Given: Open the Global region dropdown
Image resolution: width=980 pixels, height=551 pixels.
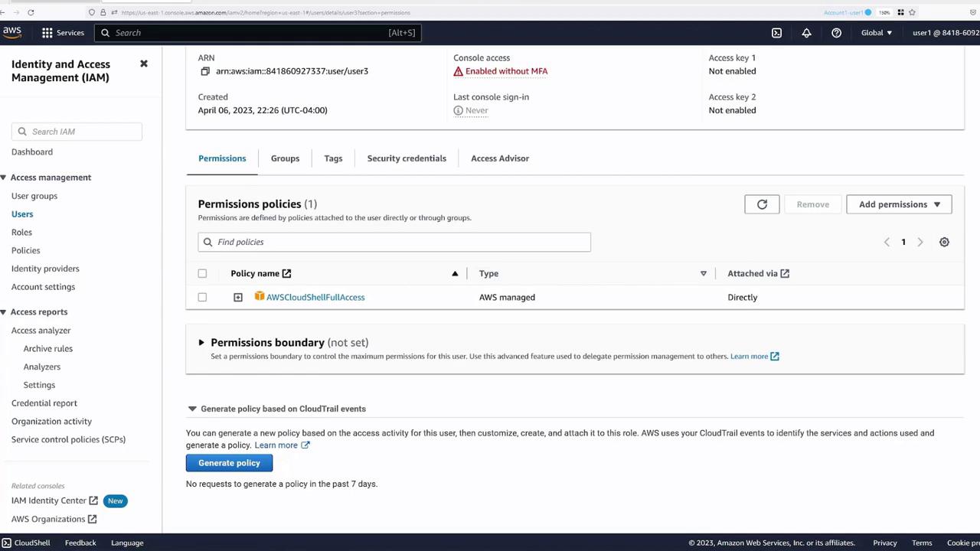Looking at the screenshot, I should coord(877,33).
